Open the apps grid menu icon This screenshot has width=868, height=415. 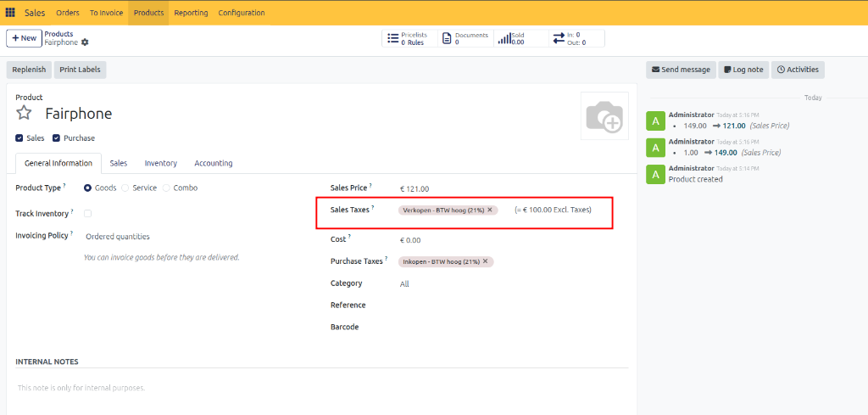pyautogui.click(x=10, y=12)
